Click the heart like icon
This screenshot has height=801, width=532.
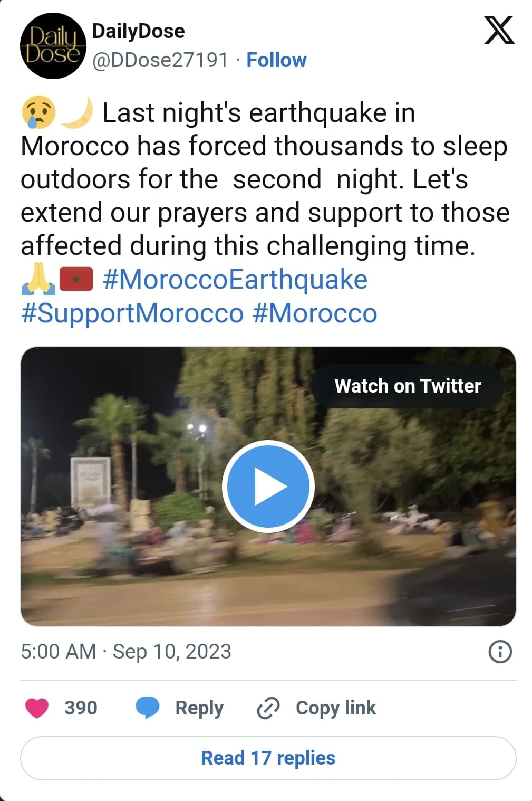pyautogui.click(x=37, y=708)
